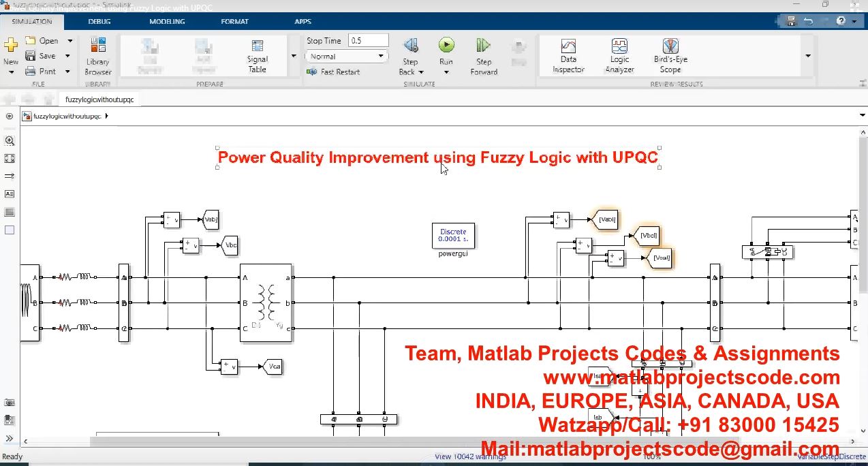Expand the Open file dropdown arrow

[69, 41]
